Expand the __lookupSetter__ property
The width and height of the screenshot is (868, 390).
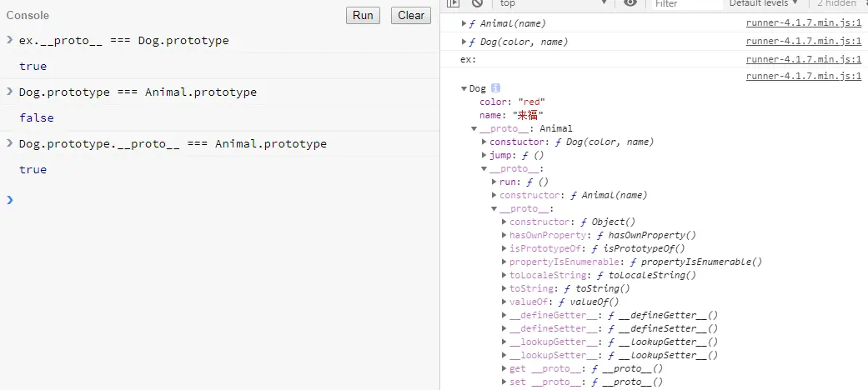click(504, 355)
